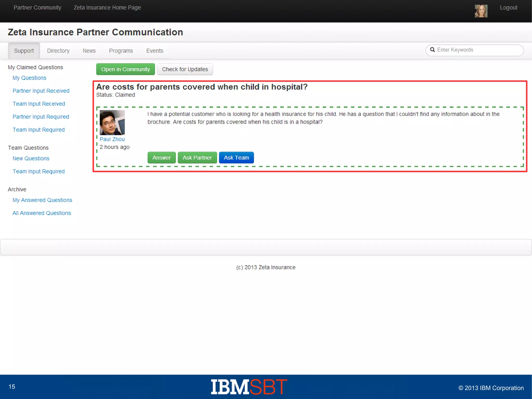The image size is (532, 399).
Task: Click the question body text paragraph
Action: [323, 118]
